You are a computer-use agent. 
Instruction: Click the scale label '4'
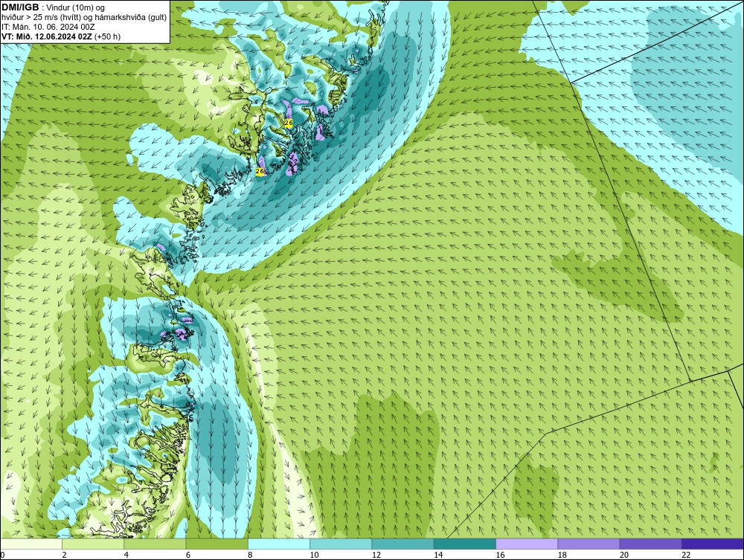click(x=126, y=556)
